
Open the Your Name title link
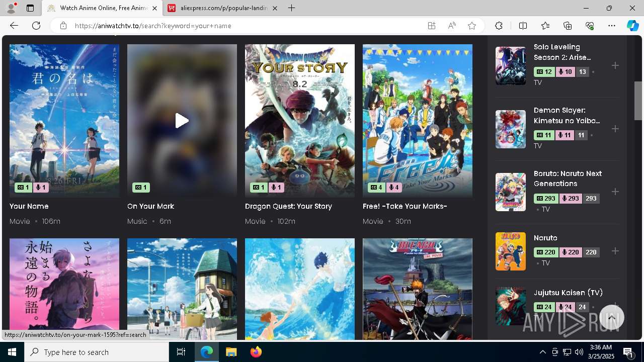29,206
